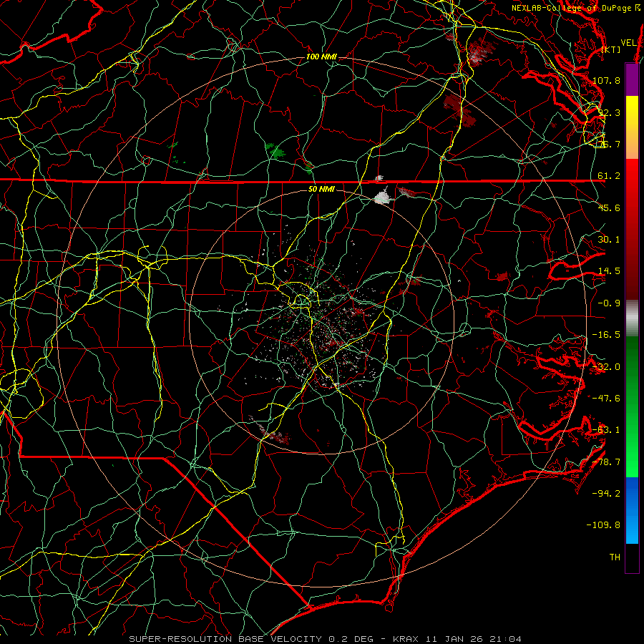Select the 14.5 velocity scale value
644x644 pixels.
click(609, 271)
